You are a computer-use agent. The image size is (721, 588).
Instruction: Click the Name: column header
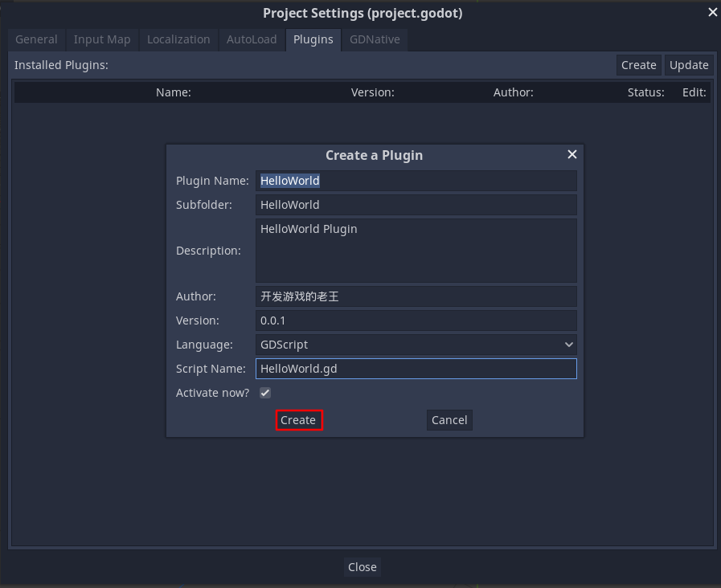coord(174,92)
